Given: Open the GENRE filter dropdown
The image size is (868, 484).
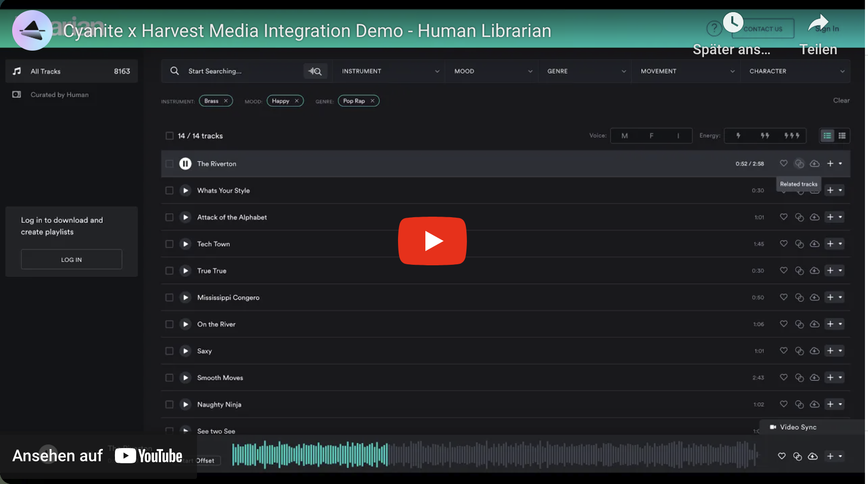Looking at the screenshot, I should coord(585,71).
